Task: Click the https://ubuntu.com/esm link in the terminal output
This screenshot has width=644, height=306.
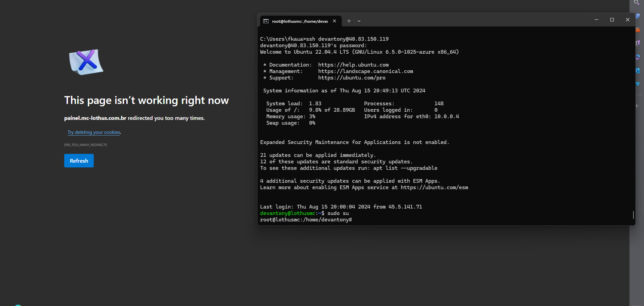Action: [434, 187]
